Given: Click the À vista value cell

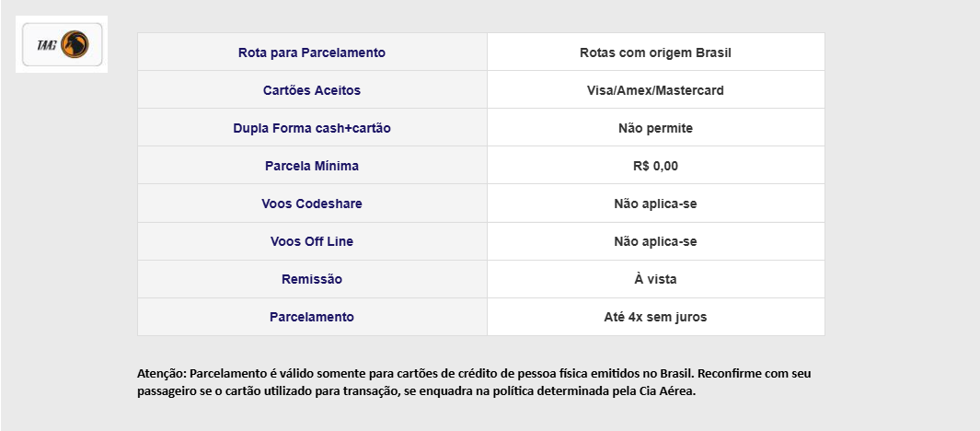Looking at the screenshot, I should coord(655,279).
